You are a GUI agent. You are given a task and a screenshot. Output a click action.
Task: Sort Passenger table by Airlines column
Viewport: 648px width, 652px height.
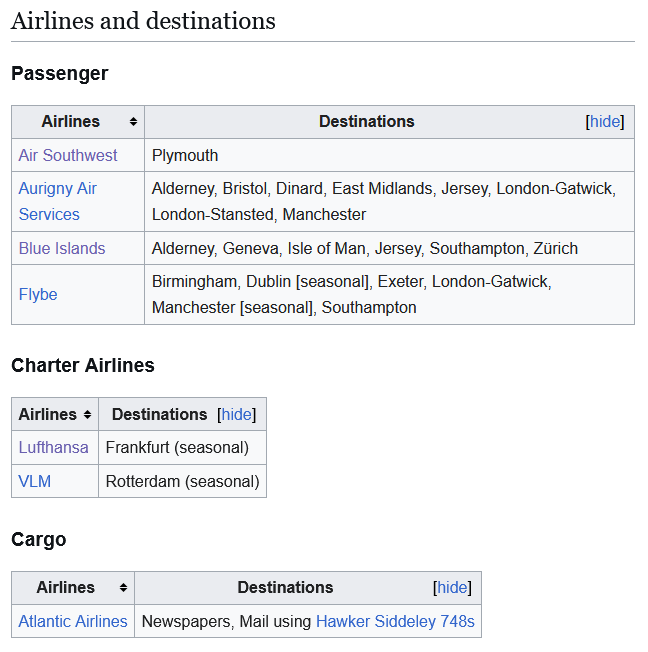click(x=133, y=122)
